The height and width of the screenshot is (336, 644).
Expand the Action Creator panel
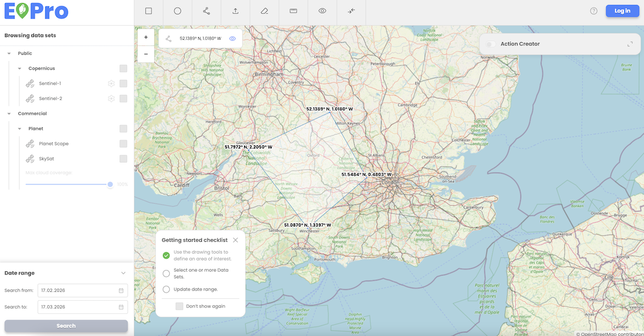point(630,44)
